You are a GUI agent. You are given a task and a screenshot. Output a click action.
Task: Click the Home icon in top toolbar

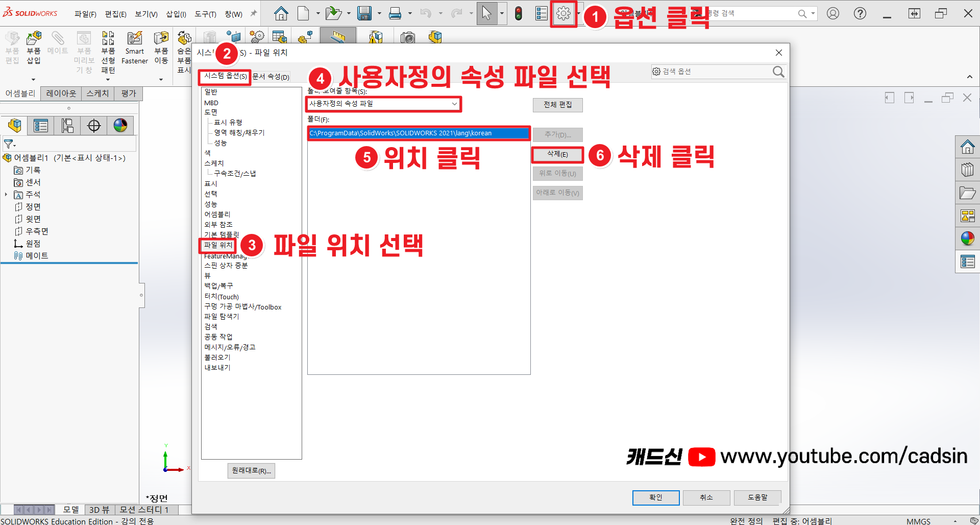pyautogui.click(x=281, y=14)
